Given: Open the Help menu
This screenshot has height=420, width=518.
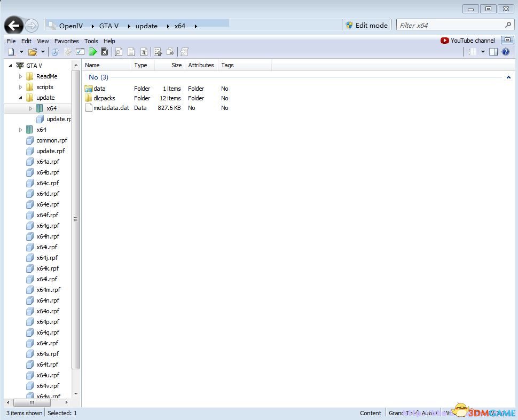Looking at the screenshot, I should pos(109,41).
